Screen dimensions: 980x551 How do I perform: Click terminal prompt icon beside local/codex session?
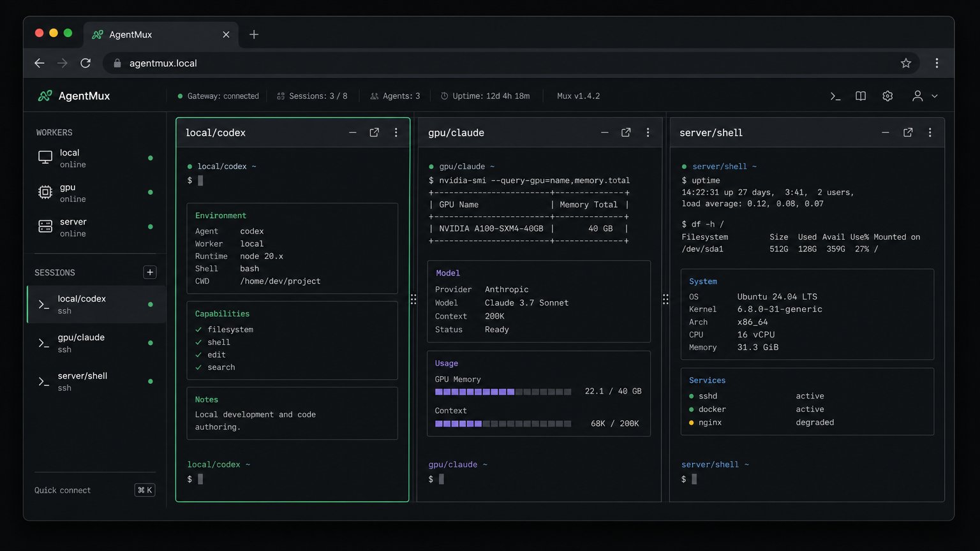click(x=44, y=304)
